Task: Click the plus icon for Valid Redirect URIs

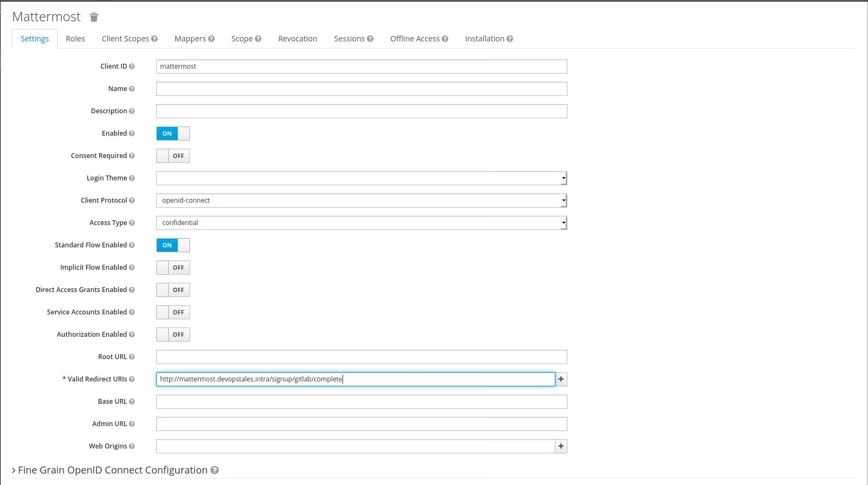Action: click(x=561, y=379)
